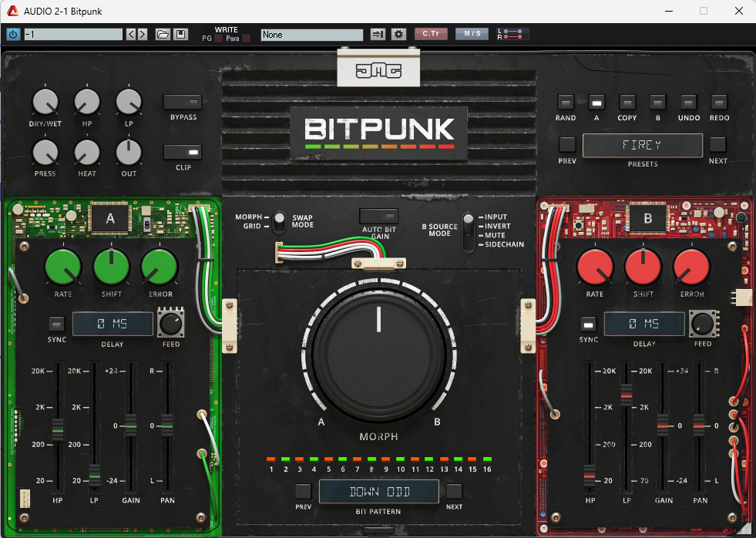Click the BITPUNK logo plate
Viewport: 756px width, 538px height.
[379, 133]
